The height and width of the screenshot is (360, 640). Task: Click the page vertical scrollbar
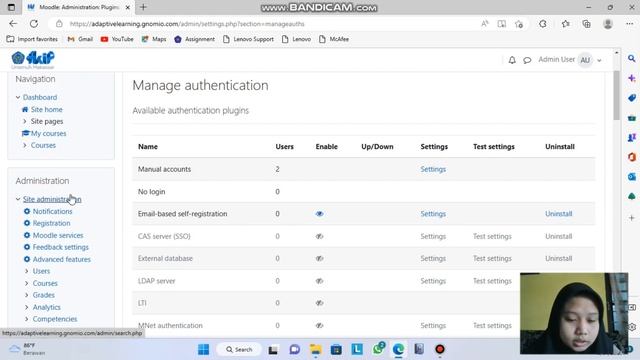[616, 96]
